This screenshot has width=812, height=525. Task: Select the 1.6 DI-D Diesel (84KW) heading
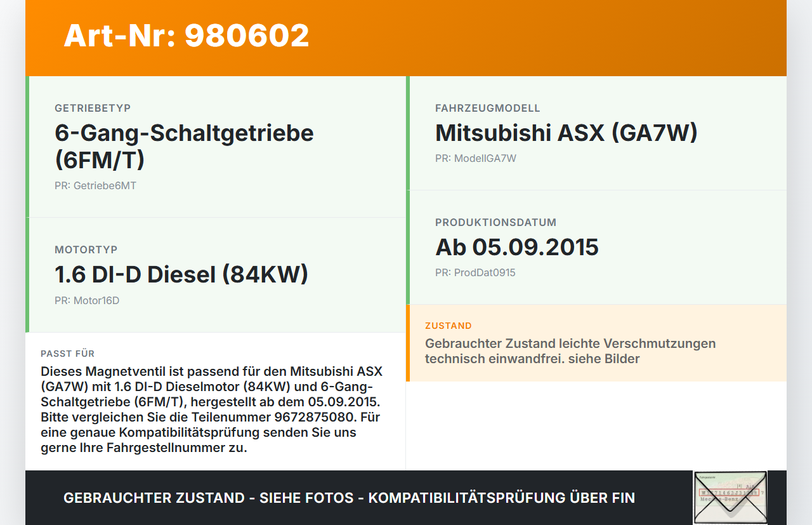click(x=181, y=274)
